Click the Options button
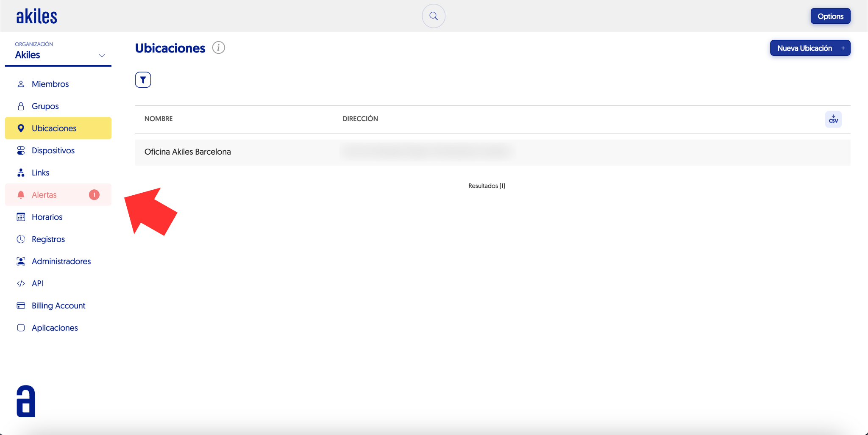Screen dimensions: 868x435 pos(830,17)
